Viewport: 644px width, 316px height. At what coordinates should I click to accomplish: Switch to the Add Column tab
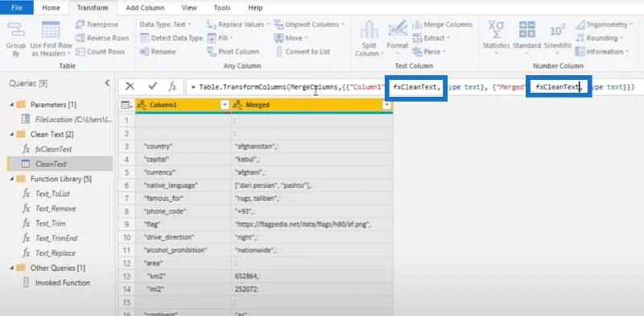click(x=145, y=7)
